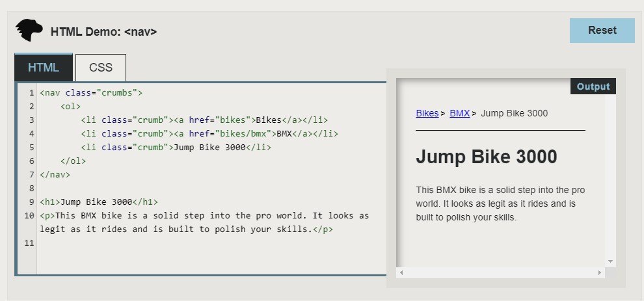Image resolution: width=644 pixels, height=301 pixels.
Task: Click the closing </ol> tag on line 6
Action: coord(73,161)
